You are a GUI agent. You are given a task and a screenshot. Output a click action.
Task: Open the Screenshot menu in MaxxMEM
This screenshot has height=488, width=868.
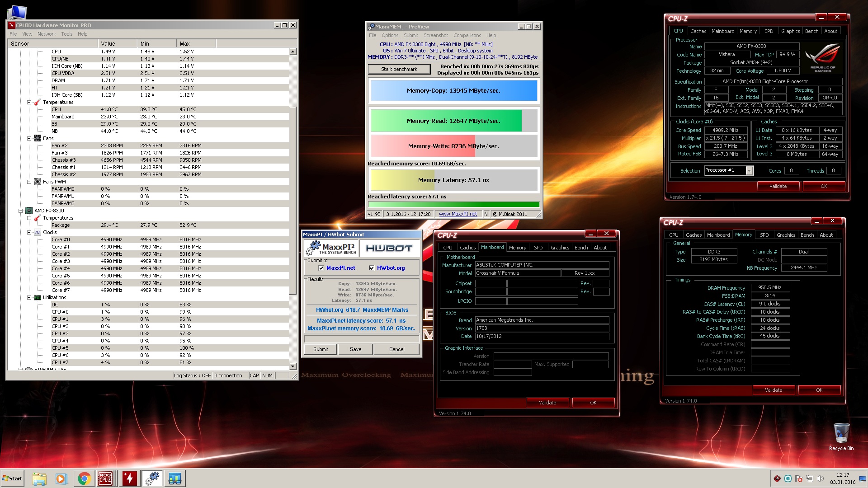(436, 35)
